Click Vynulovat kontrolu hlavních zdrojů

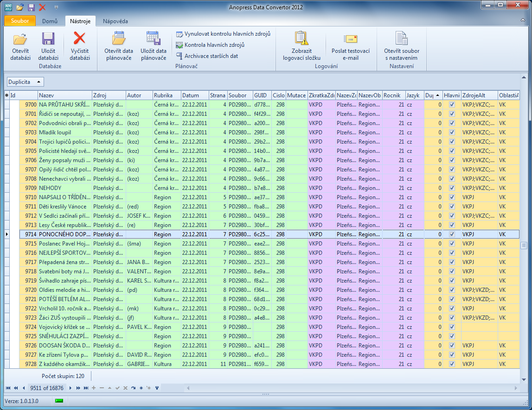(x=227, y=34)
